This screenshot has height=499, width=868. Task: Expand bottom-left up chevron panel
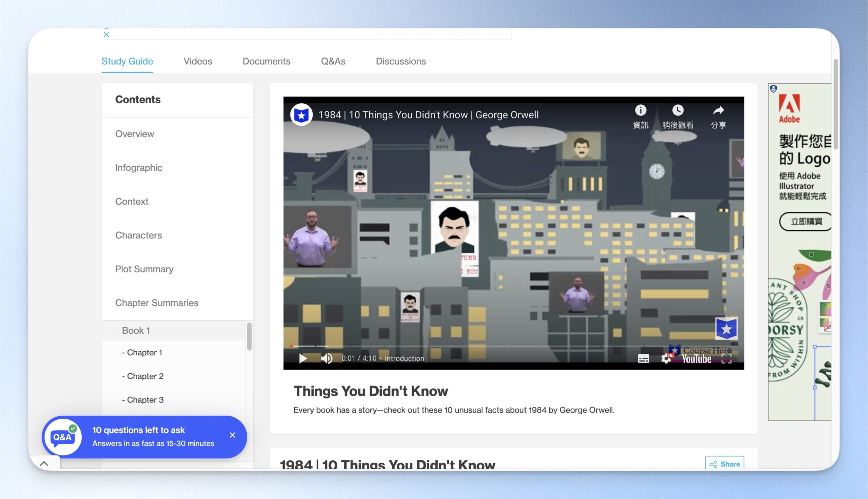[44, 464]
